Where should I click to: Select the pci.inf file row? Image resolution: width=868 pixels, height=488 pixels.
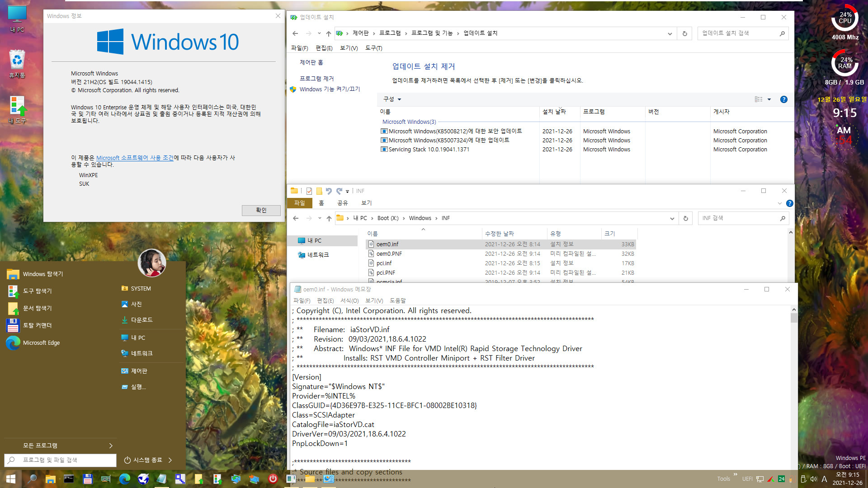[x=501, y=263]
